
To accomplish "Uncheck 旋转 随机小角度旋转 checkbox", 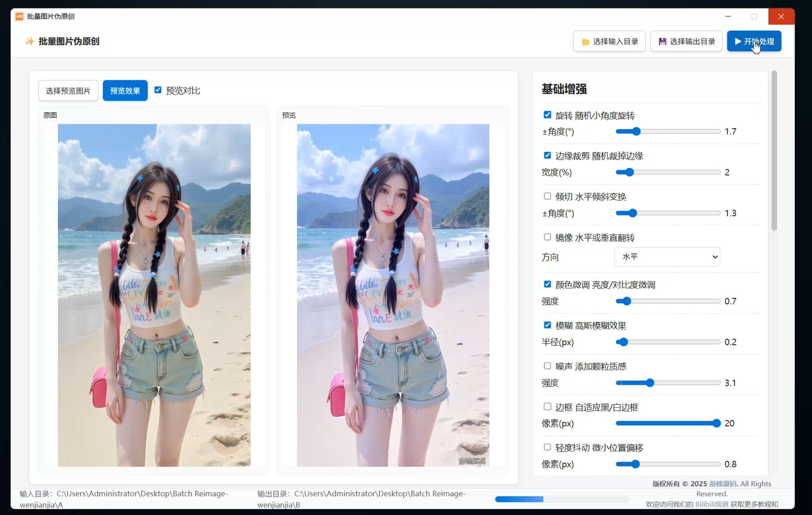I will coord(547,115).
